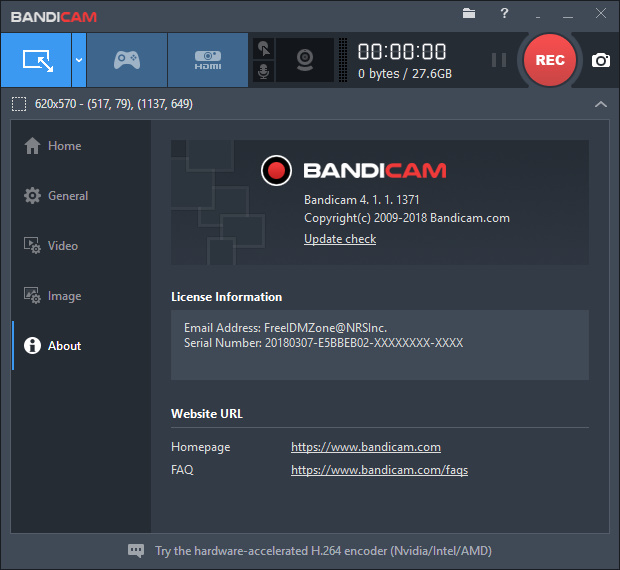Click the Email Address text line

[285, 328]
